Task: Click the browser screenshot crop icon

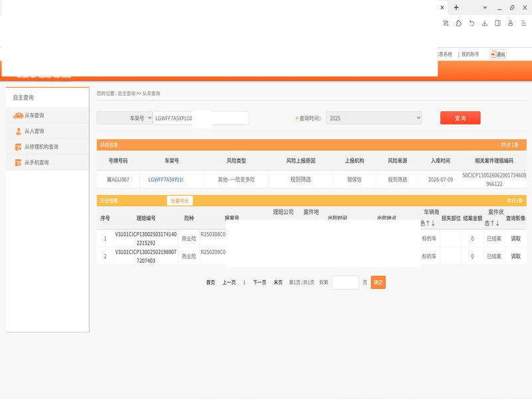Action: coord(446,23)
